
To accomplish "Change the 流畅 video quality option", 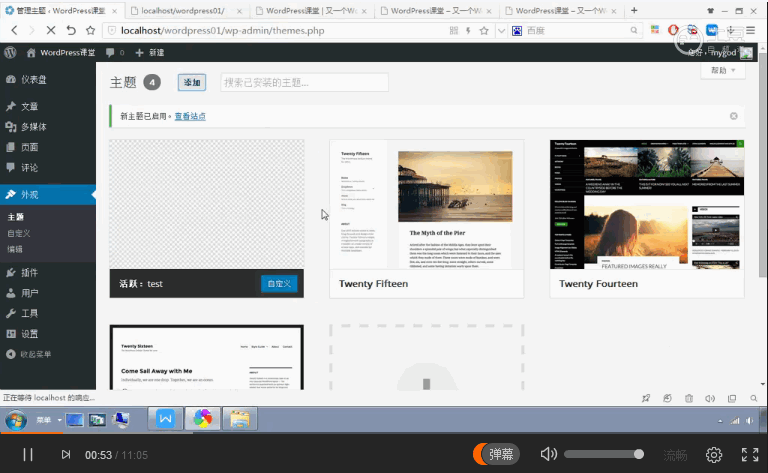I will coord(675,455).
